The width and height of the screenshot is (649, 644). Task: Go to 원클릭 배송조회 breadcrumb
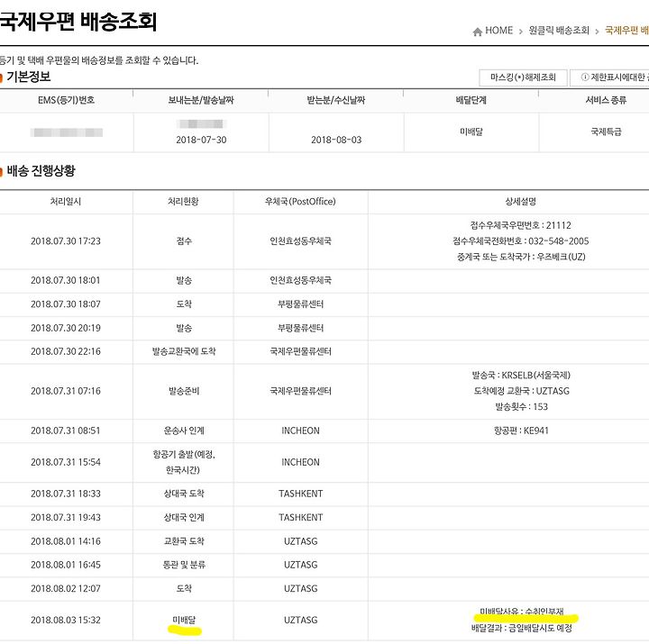click(559, 31)
